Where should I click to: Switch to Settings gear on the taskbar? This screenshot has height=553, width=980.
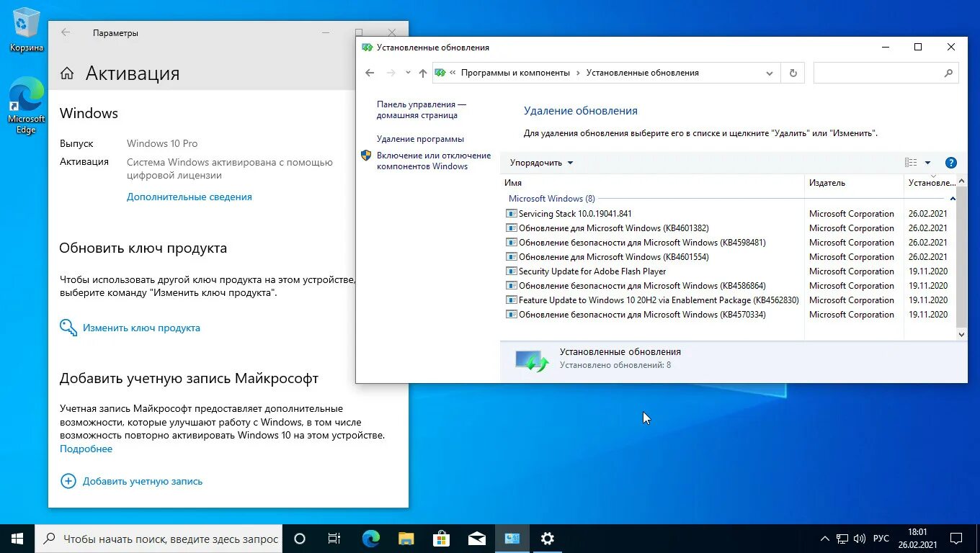(547, 539)
